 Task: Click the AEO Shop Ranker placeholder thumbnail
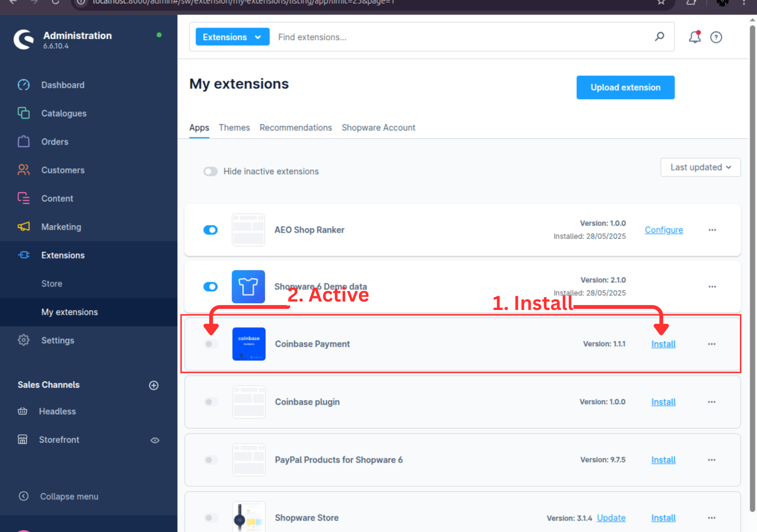248,230
